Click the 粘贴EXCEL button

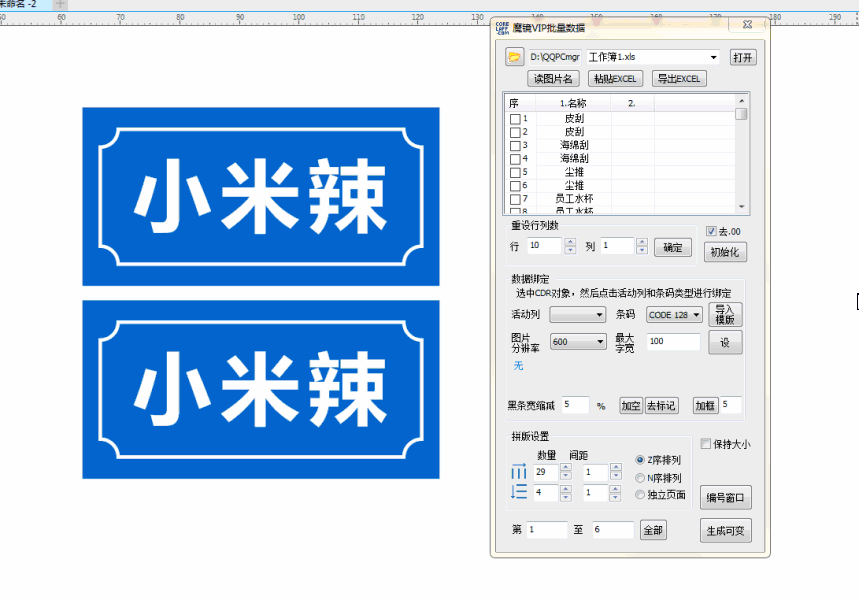pos(615,79)
